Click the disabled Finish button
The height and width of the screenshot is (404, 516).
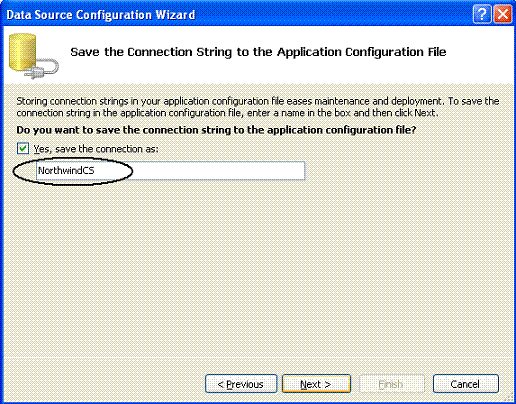click(391, 384)
